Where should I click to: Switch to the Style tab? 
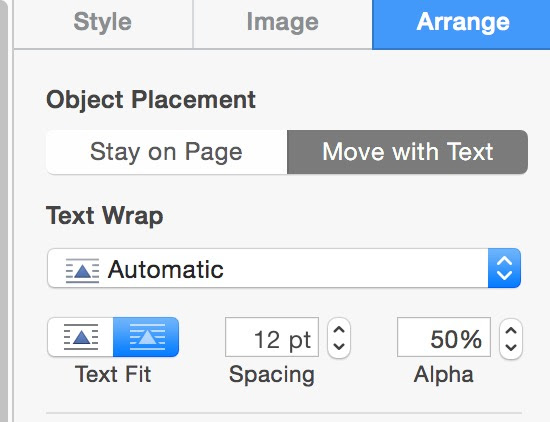pyautogui.click(x=103, y=23)
